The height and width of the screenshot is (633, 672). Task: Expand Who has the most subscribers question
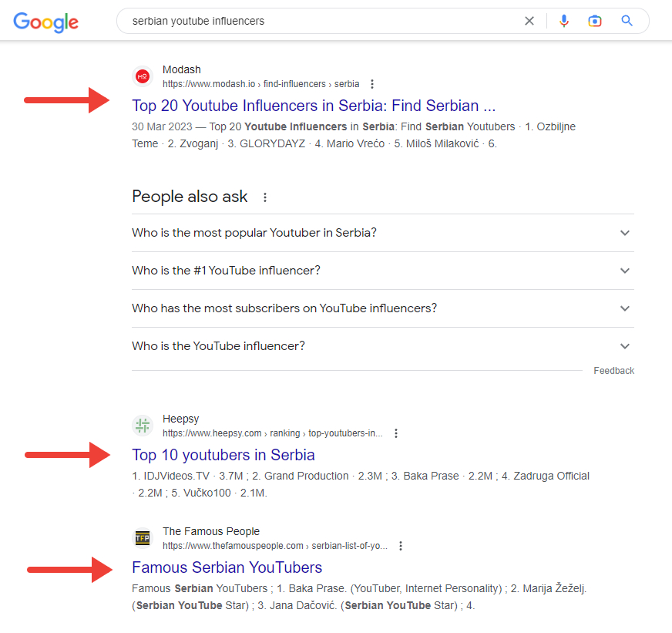point(383,308)
